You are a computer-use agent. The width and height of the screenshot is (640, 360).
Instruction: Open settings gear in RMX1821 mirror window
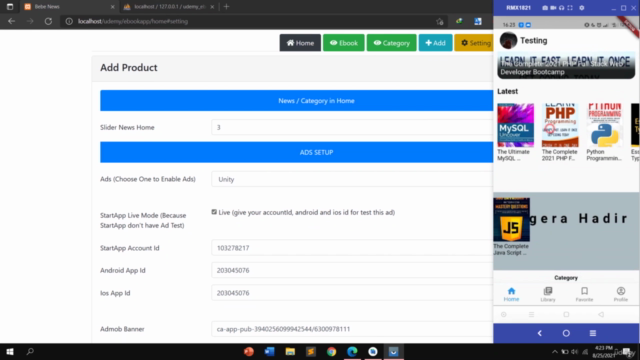tap(582, 8)
